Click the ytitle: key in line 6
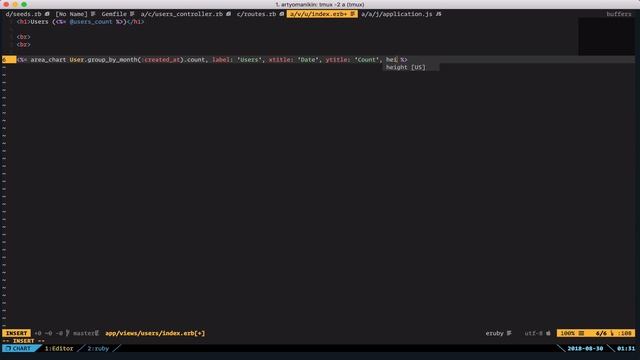Screen dimensions: 640x360 coord(338,60)
